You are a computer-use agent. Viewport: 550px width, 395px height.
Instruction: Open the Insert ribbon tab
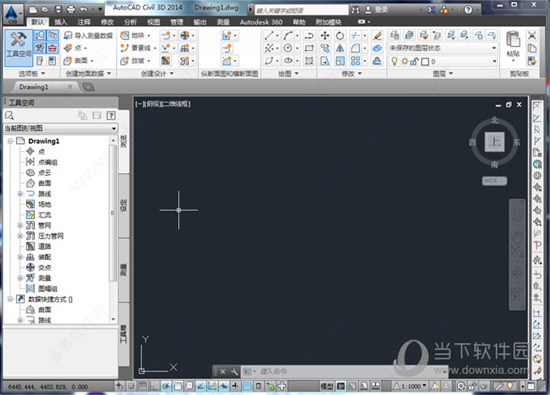pyautogui.click(x=60, y=22)
